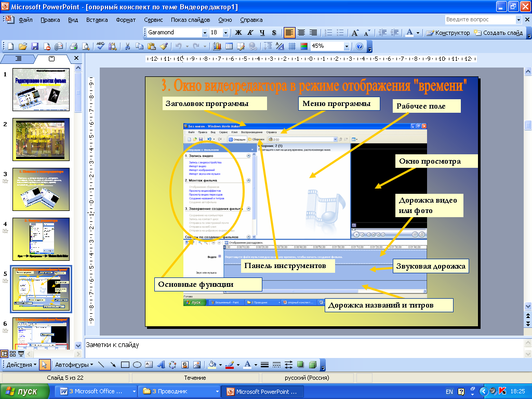Save the presentation with the floppy icon
The height and width of the screenshot is (399, 532).
coord(35,46)
